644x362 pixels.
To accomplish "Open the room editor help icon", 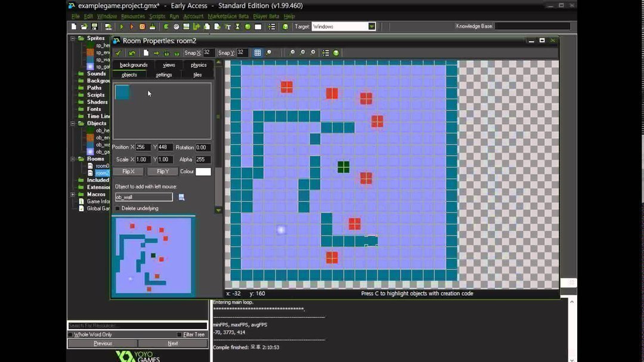I will click(x=336, y=53).
